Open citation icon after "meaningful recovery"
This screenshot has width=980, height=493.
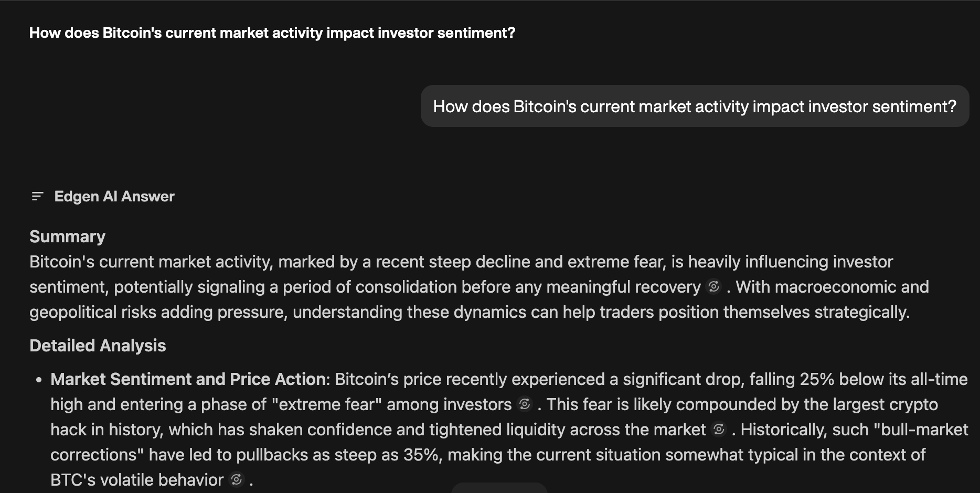pyautogui.click(x=713, y=286)
